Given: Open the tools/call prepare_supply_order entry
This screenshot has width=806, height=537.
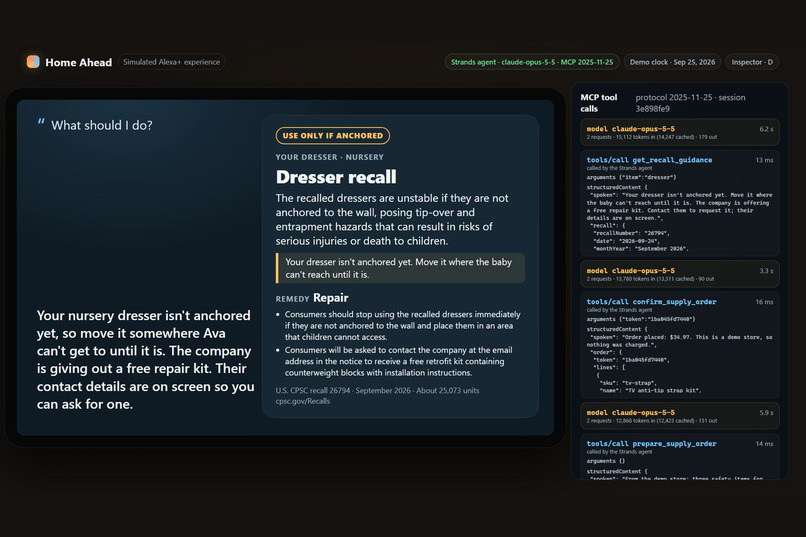Looking at the screenshot, I should pos(680,457).
